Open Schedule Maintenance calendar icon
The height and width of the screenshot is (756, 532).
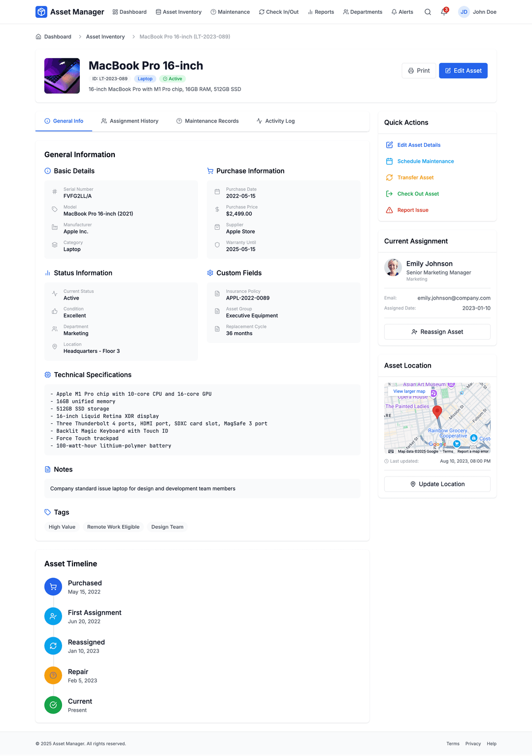pyautogui.click(x=389, y=161)
